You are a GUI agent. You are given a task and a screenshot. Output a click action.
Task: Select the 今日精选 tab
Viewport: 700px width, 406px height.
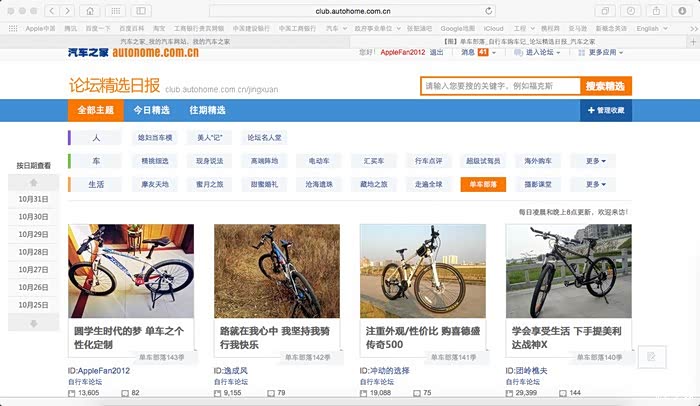(x=151, y=110)
